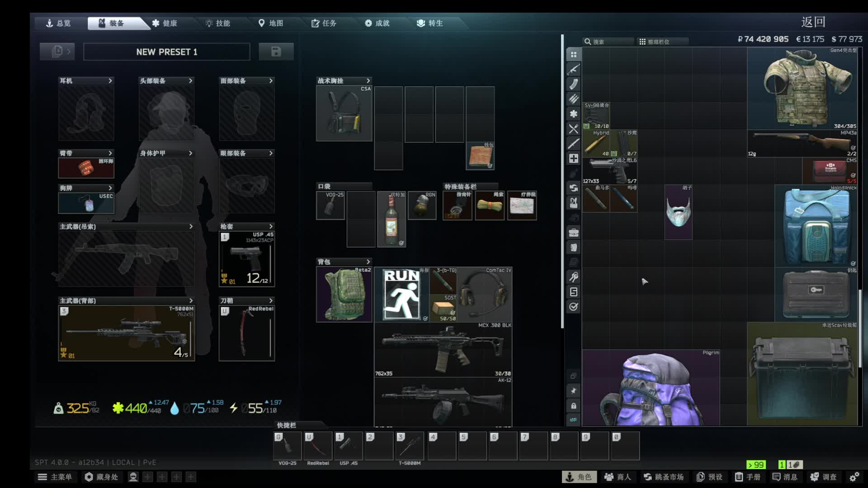Select the medical cross filter icon
Screen dimensions: 868x488
[x=574, y=159]
